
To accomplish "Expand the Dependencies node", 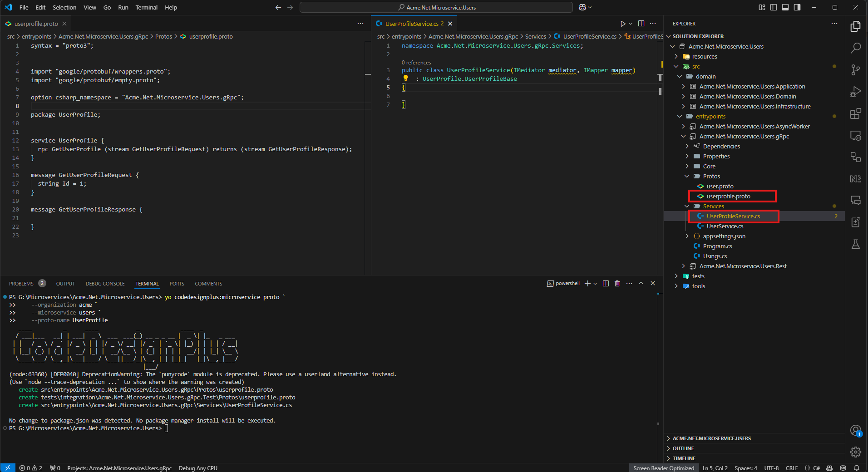I will pyautogui.click(x=687, y=146).
